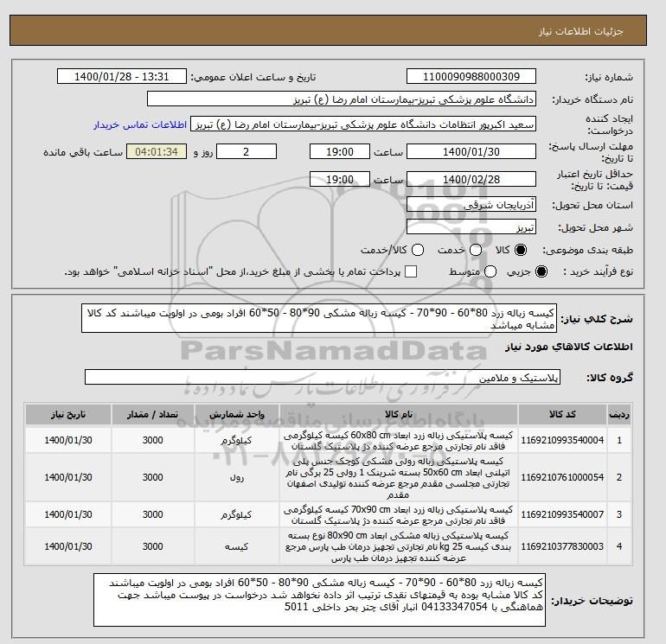The height and width of the screenshot is (644, 666).
Task: Click product code 1169210993540007
Action: (562, 514)
